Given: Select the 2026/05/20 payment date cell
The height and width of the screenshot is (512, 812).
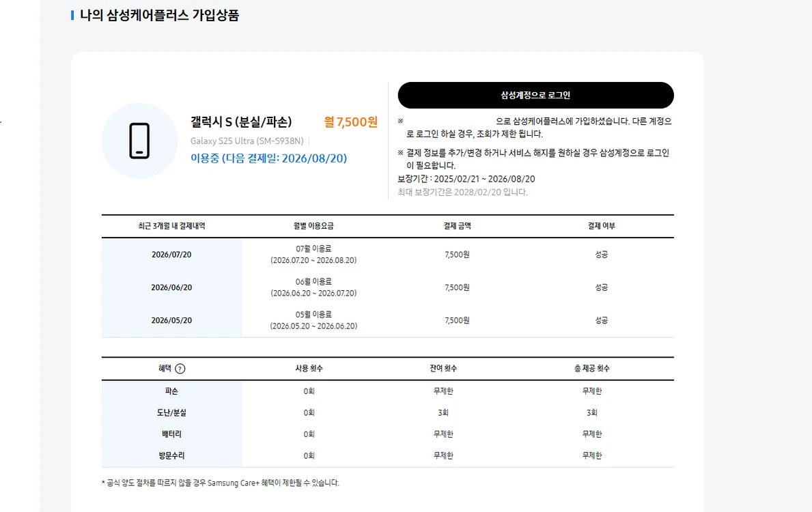Looking at the screenshot, I should tap(171, 320).
